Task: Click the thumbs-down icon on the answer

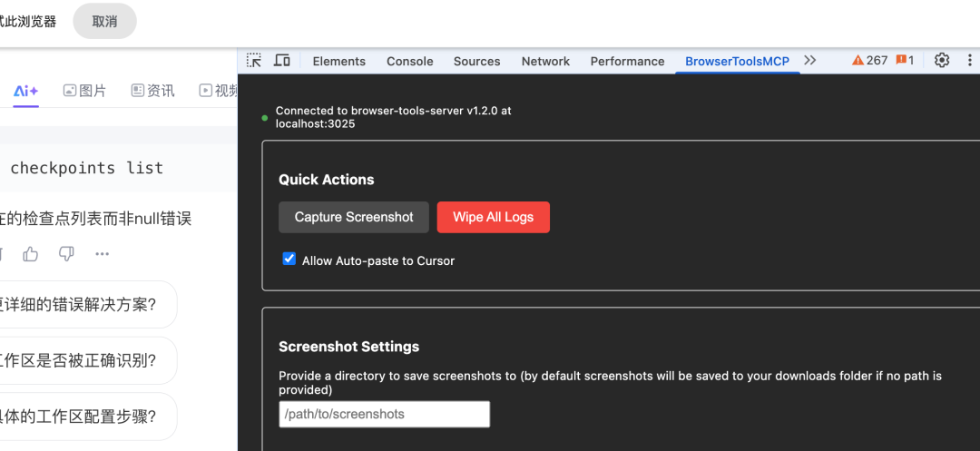Action: tap(66, 254)
